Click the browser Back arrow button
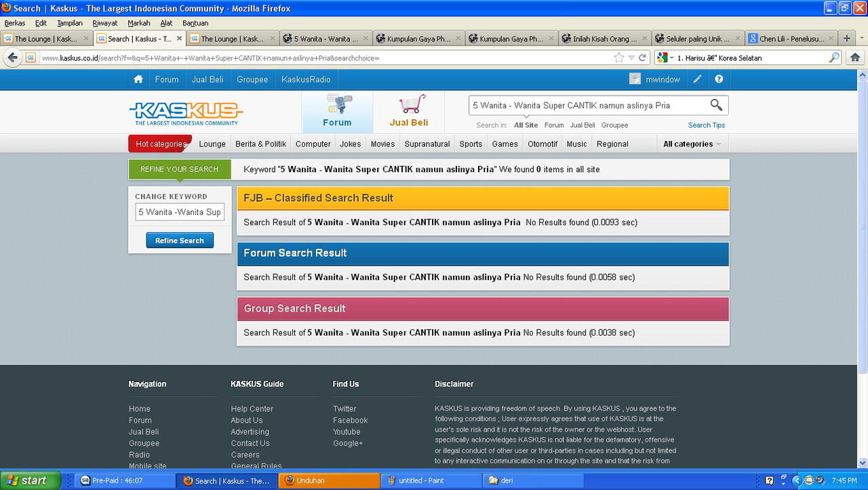Screen dimensions: 868x490 (12, 58)
